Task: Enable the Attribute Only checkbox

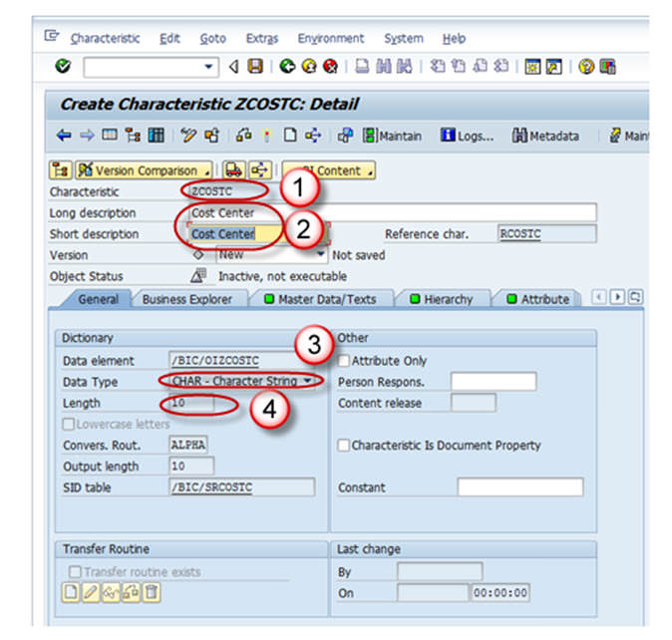Action: point(345,361)
